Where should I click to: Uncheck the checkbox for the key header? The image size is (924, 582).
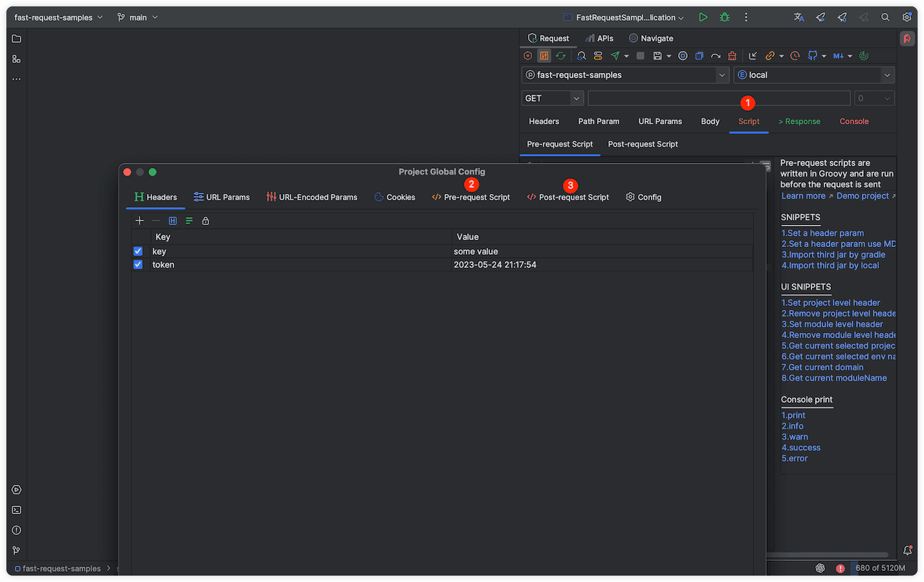point(138,251)
